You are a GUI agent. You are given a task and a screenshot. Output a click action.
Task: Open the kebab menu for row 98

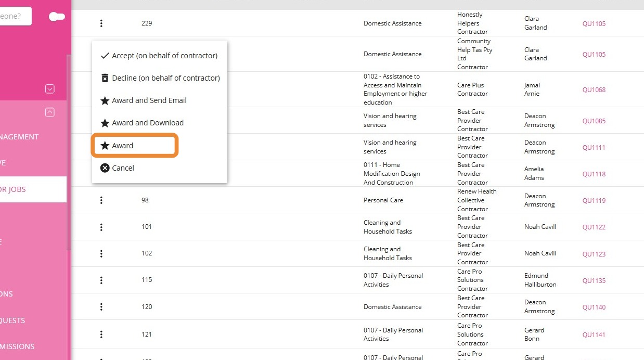[x=101, y=200]
